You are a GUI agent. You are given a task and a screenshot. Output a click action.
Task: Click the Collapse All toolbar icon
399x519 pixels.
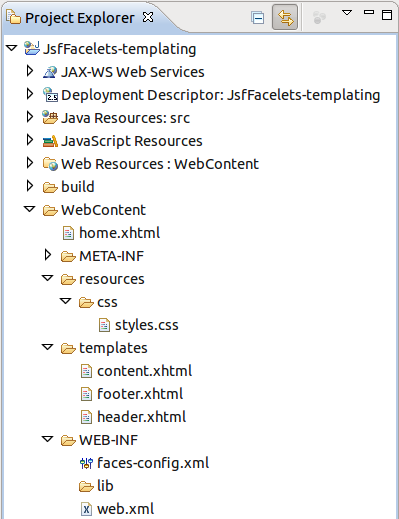[x=257, y=18]
